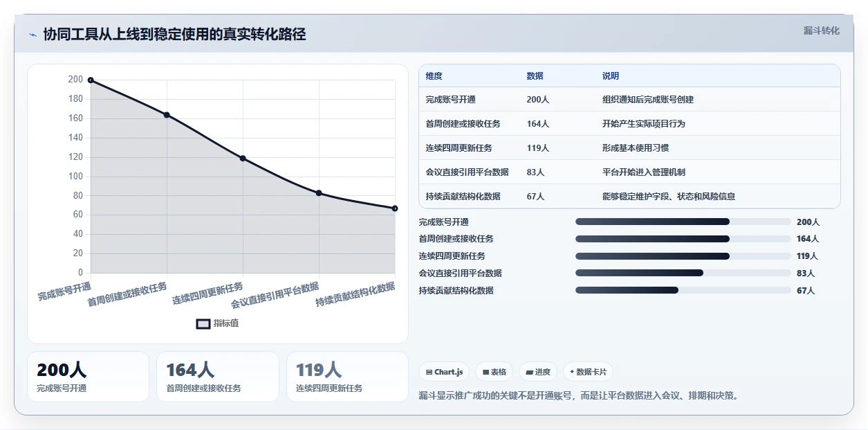Open the 200人 完成账号开通 stat card
868x430 pixels.
click(89, 377)
